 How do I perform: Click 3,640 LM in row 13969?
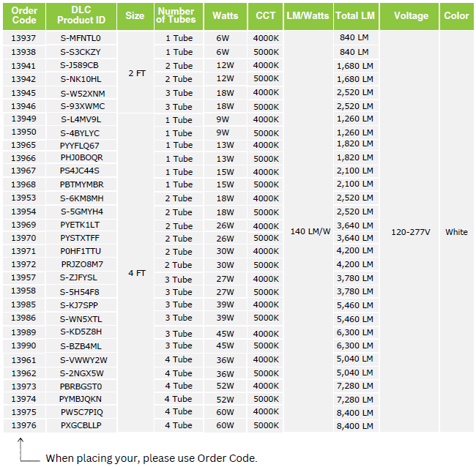tap(355, 225)
